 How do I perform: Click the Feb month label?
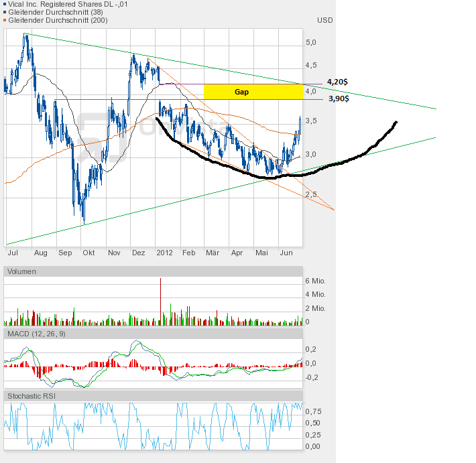188,253
